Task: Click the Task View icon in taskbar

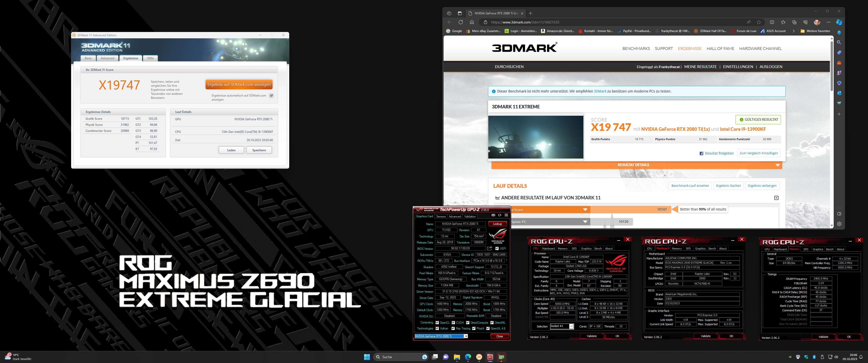Action: pos(435,357)
